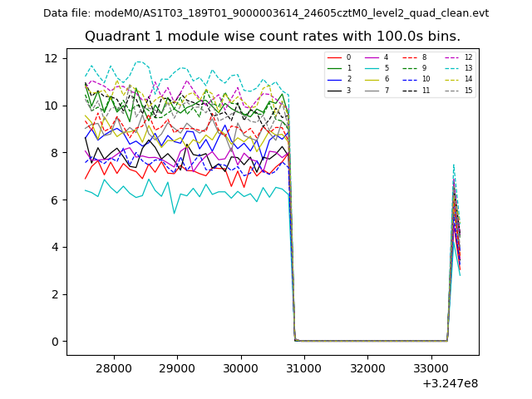Toggle legend entry label 4

click(x=386, y=57)
